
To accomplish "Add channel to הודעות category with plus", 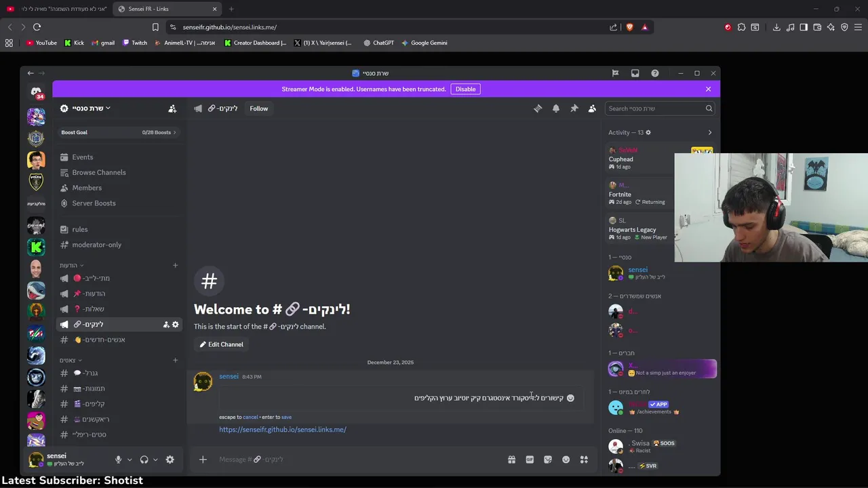I will pyautogui.click(x=175, y=266).
